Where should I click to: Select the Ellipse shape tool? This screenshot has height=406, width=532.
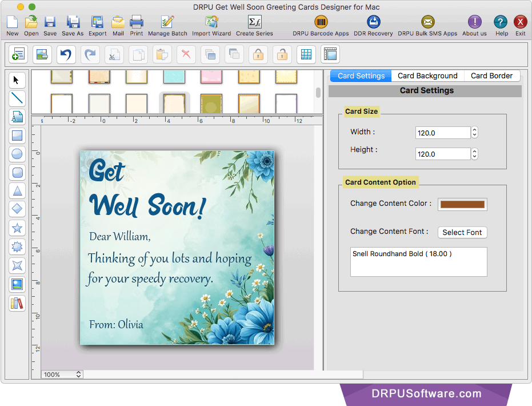(x=17, y=154)
